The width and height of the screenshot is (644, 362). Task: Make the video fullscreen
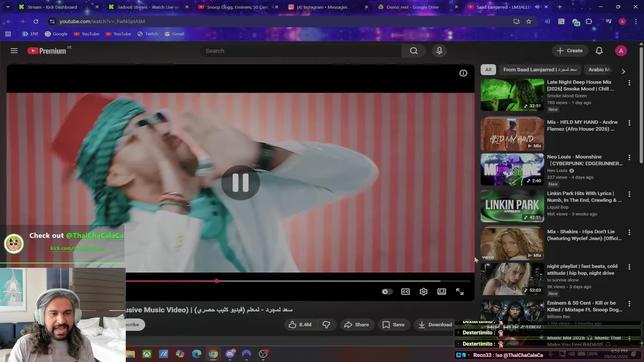(x=460, y=292)
